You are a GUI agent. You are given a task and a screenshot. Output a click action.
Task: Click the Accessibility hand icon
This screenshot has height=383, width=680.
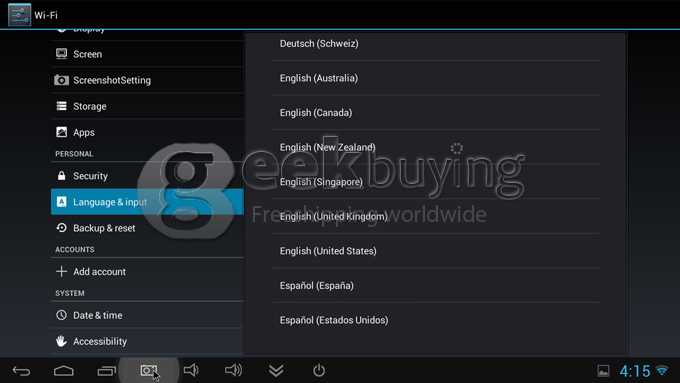(62, 341)
